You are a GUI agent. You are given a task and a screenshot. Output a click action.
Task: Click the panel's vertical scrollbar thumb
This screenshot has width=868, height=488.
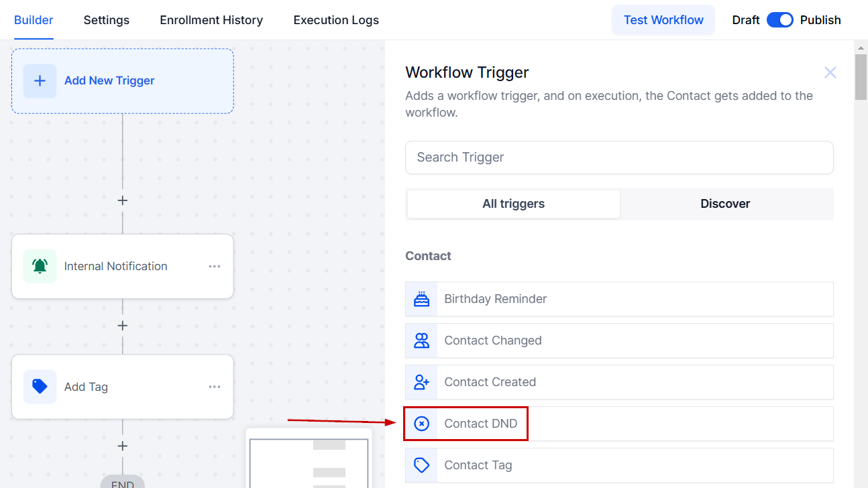tap(861, 77)
